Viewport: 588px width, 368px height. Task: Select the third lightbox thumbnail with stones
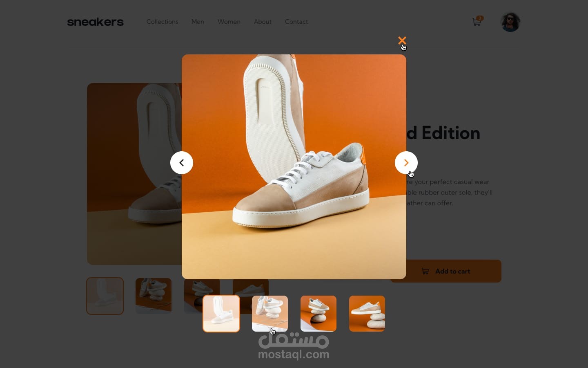pos(318,314)
